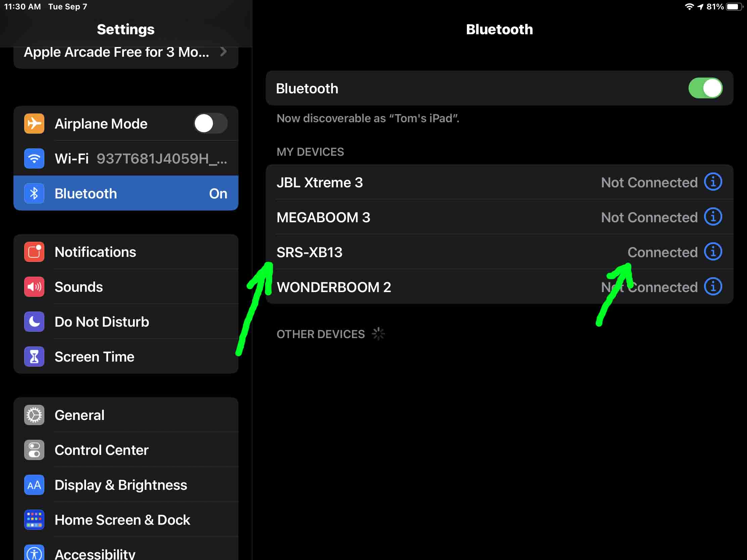Expand Apple Arcade Free offer chevron
The height and width of the screenshot is (560, 747).
223,52
